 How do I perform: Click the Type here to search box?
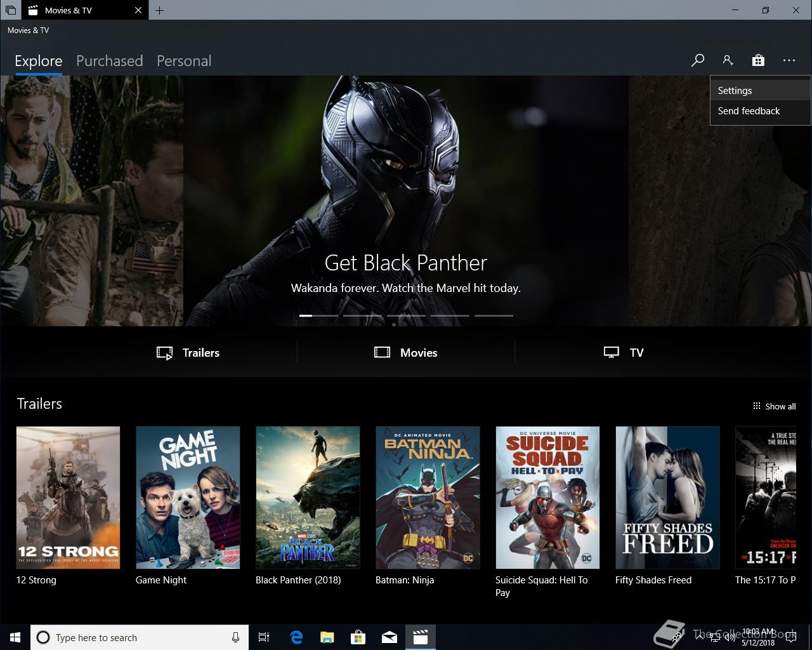click(140, 637)
